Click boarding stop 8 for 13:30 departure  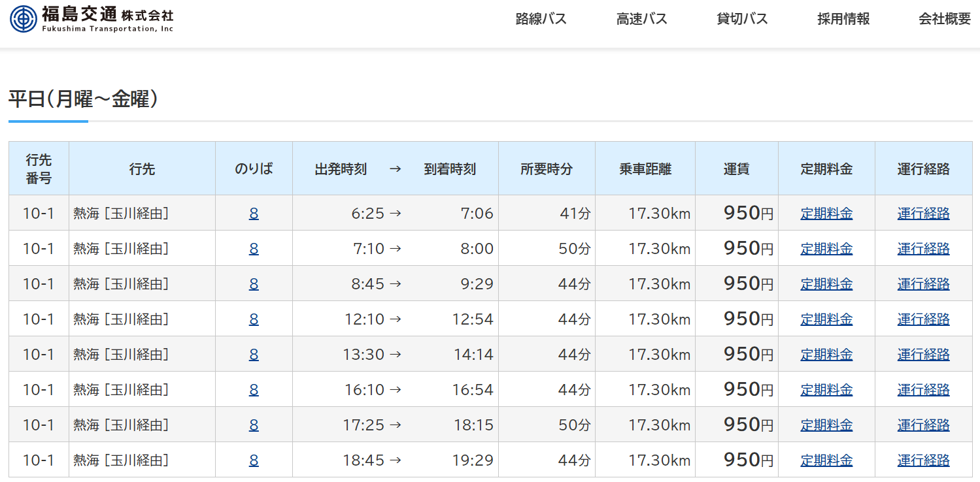coord(254,355)
